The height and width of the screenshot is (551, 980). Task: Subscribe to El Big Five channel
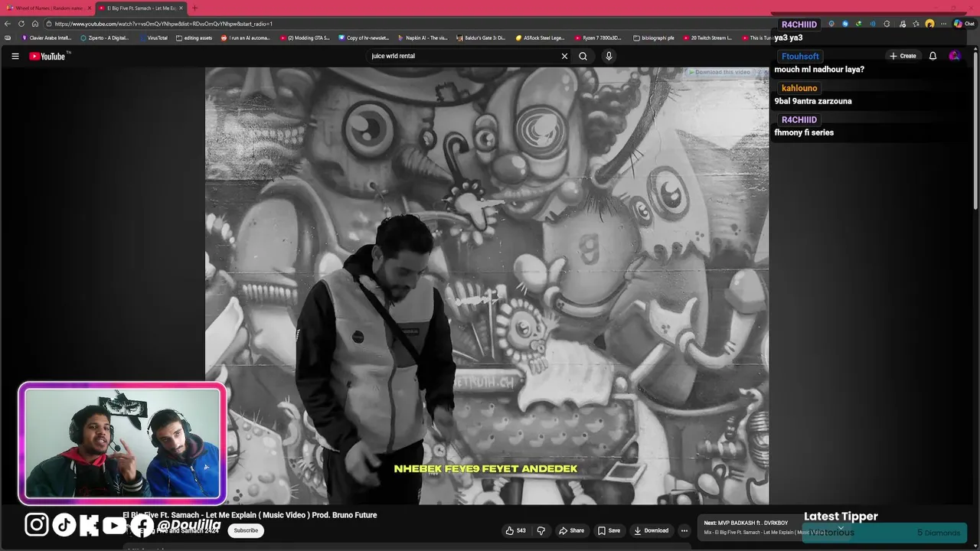(246, 530)
